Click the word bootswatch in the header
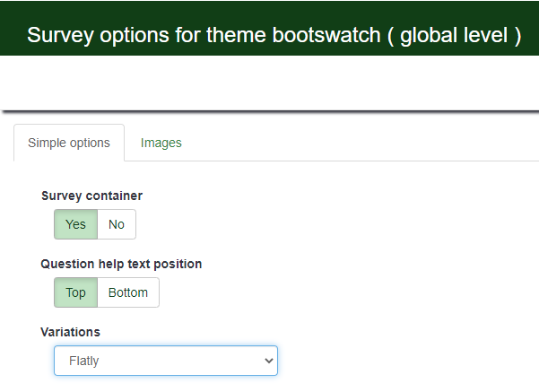The width and height of the screenshot is (539, 392). click(x=330, y=36)
